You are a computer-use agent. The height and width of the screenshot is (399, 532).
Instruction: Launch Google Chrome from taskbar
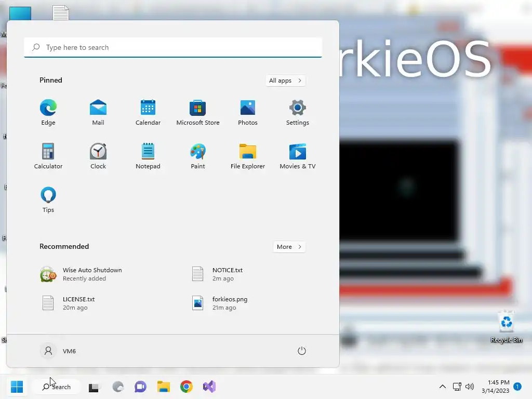pos(187,387)
